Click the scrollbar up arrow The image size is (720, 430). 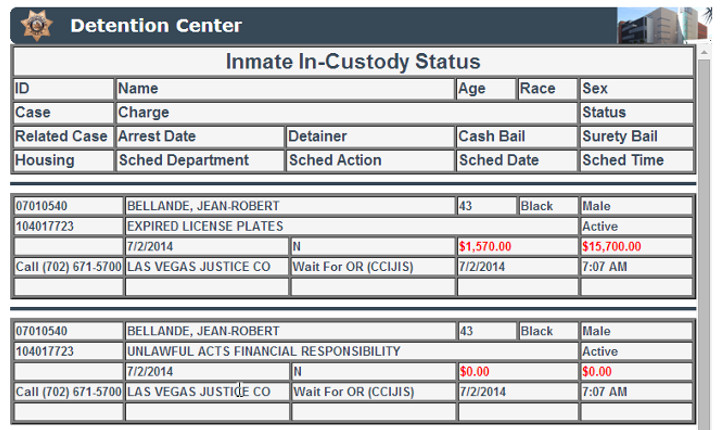click(704, 53)
